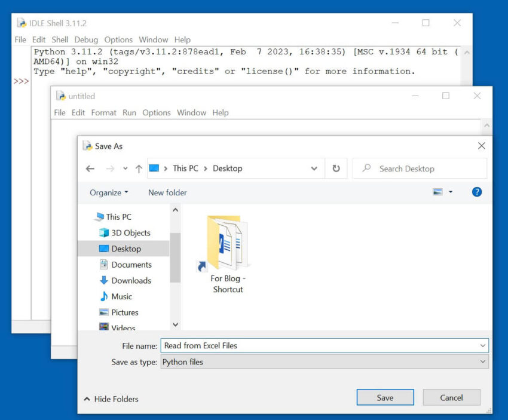
Task: Expand the File name history dropdown
Action: [482, 345]
